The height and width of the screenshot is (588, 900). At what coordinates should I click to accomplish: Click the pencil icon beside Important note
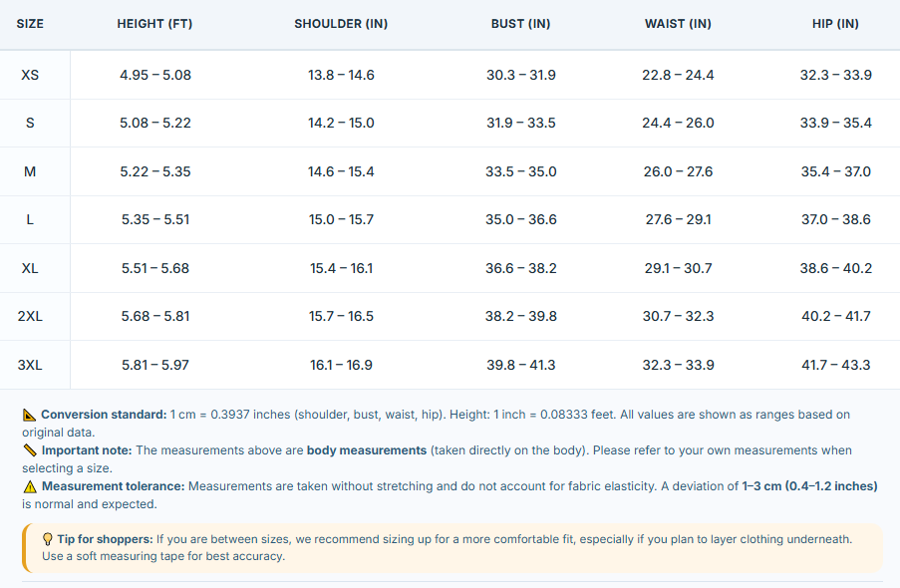point(30,450)
